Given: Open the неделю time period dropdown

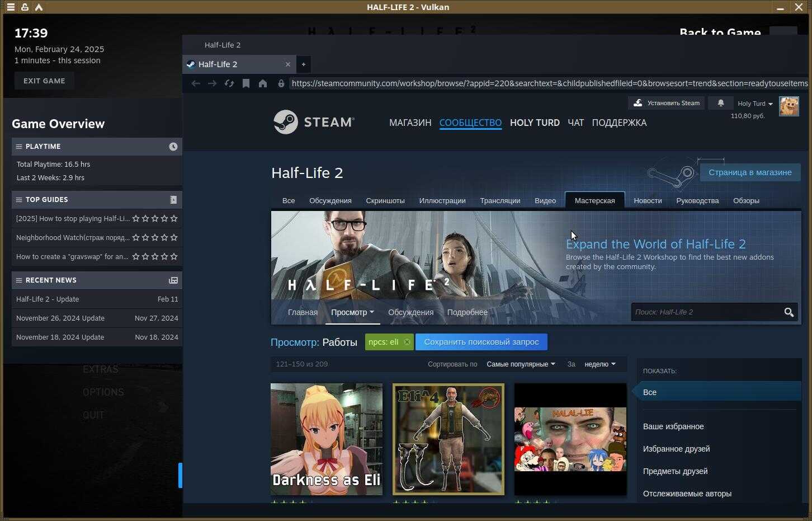Looking at the screenshot, I should point(599,364).
